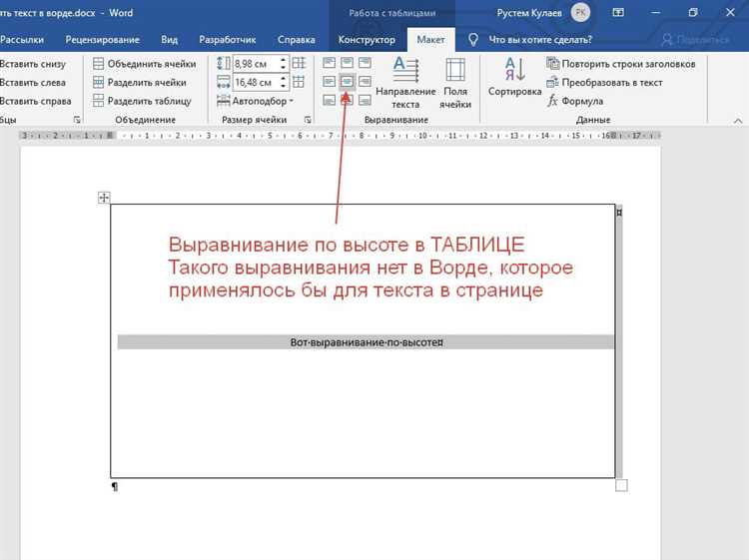Open the Справка tab
The image size is (749, 560).
[297, 40]
